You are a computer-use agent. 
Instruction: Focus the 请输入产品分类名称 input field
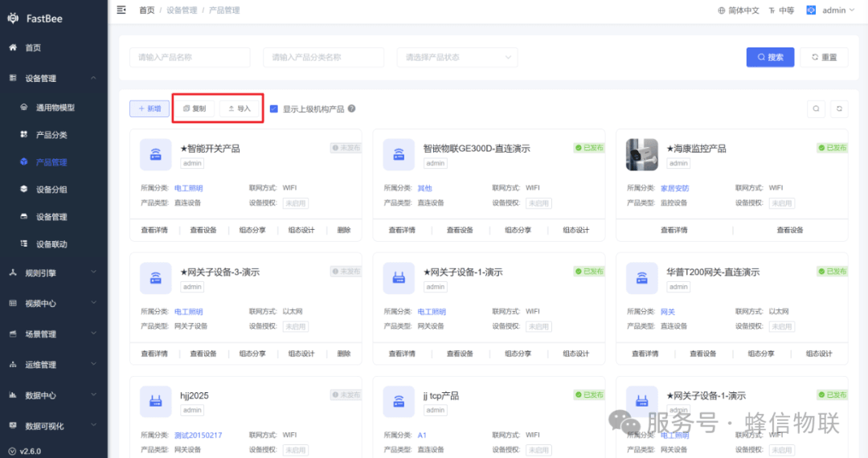(x=323, y=57)
